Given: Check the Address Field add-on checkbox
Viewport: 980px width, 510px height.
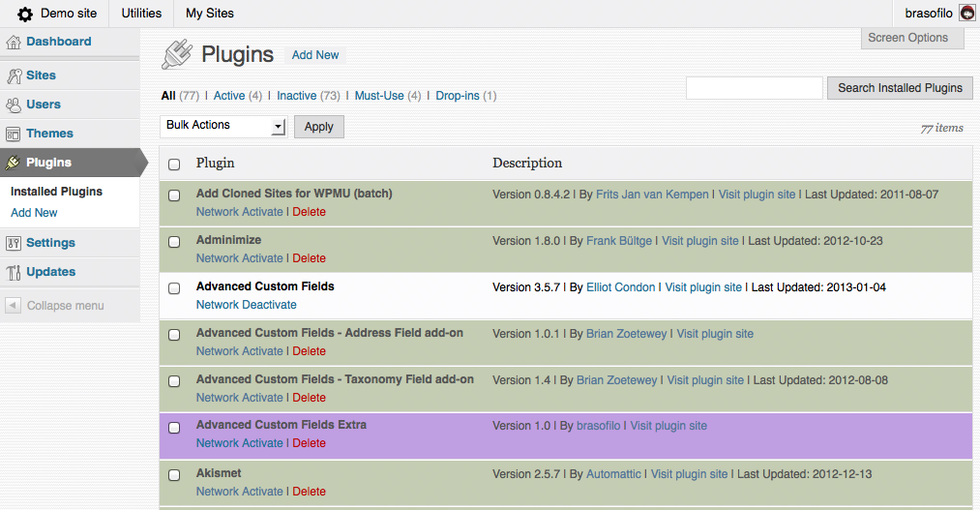Looking at the screenshot, I should pyautogui.click(x=174, y=335).
